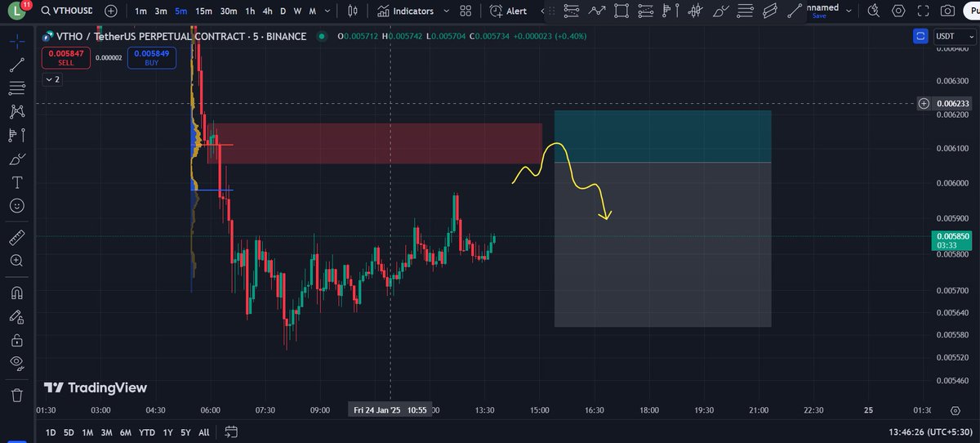Select the rectangle tool in floating toolbar
This screenshot has width=980, height=443.
[621, 11]
